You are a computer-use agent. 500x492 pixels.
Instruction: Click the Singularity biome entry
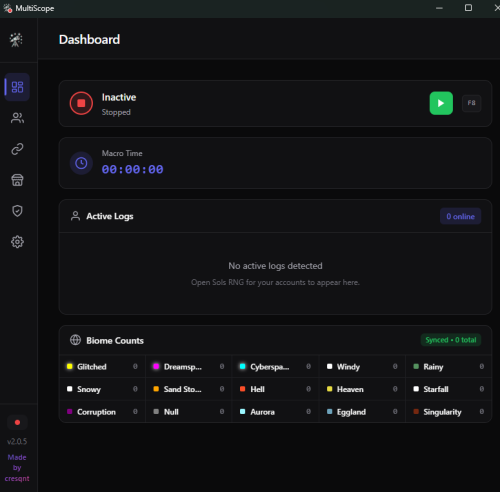(449, 412)
